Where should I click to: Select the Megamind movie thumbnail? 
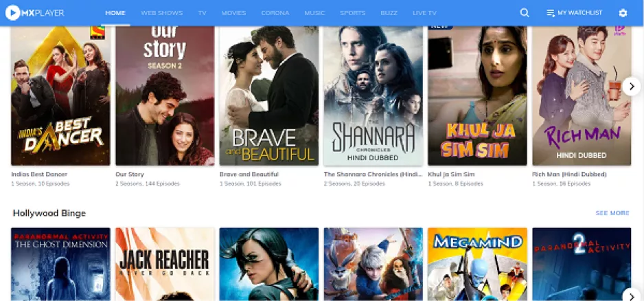(477, 265)
